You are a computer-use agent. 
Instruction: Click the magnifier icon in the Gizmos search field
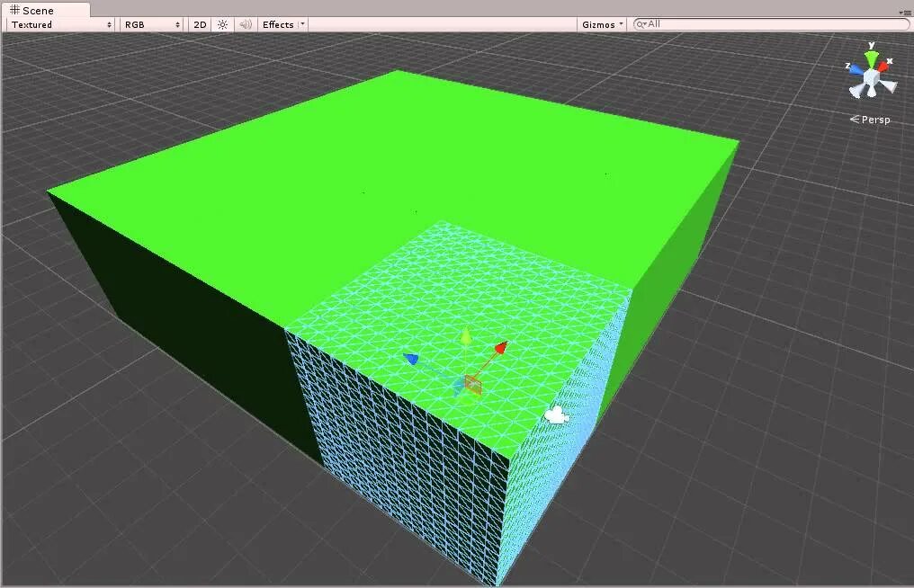coord(640,24)
